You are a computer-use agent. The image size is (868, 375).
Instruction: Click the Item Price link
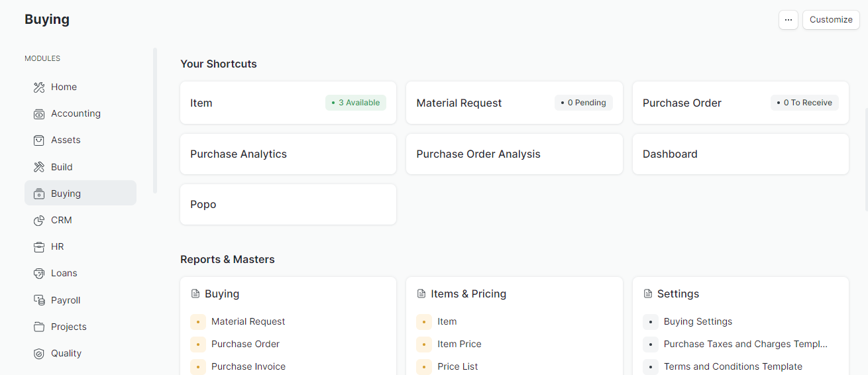pos(459,344)
